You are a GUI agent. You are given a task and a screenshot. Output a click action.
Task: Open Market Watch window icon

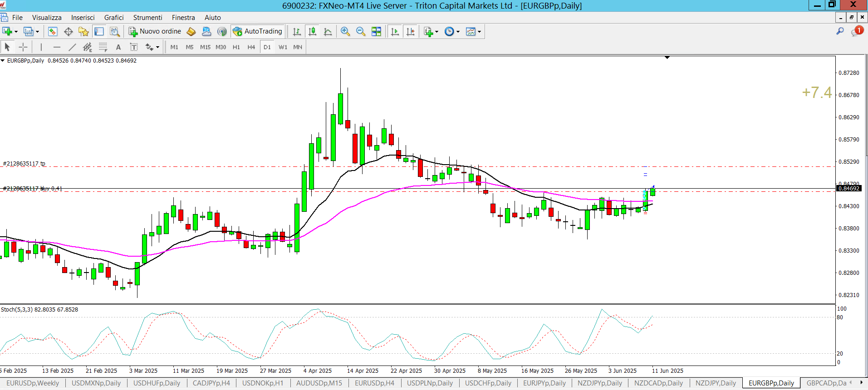point(53,31)
